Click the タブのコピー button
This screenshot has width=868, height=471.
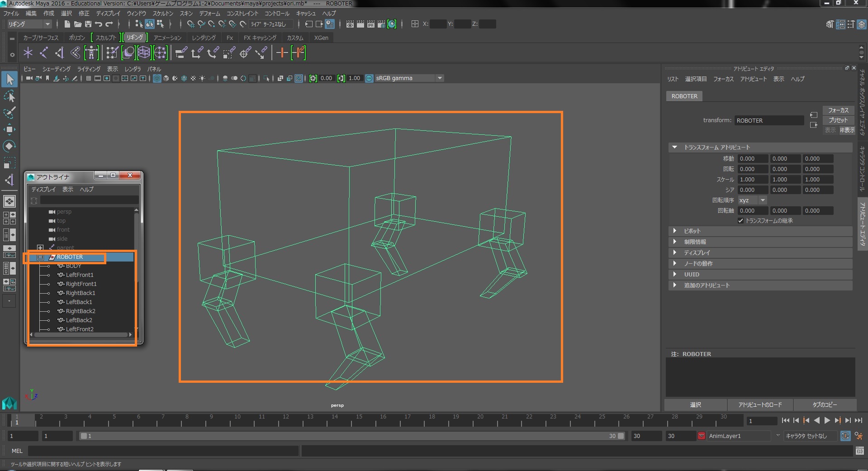click(825, 404)
